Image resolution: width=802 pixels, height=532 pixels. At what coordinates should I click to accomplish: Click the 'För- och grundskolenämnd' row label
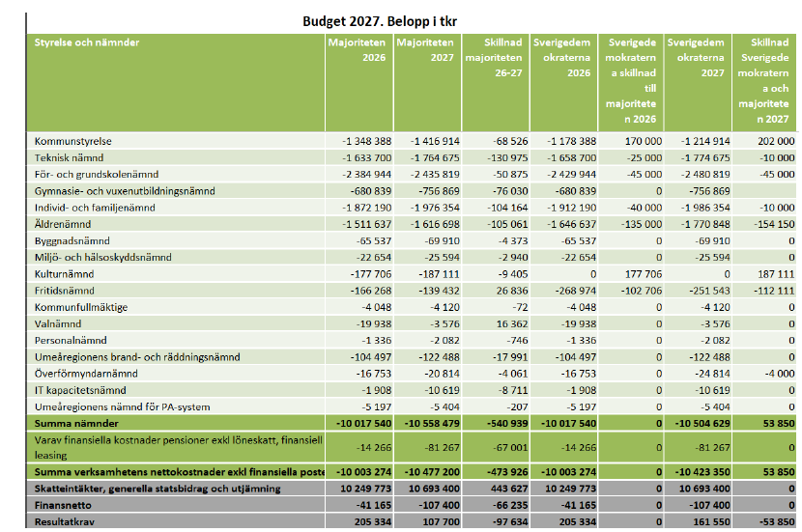pyautogui.click(x=97, y=174)
